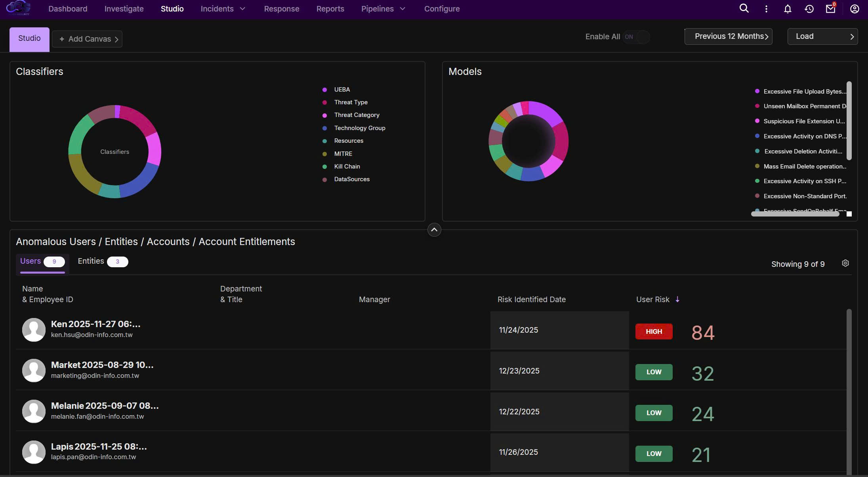Open the user profile account icon

tap(854, 9)
